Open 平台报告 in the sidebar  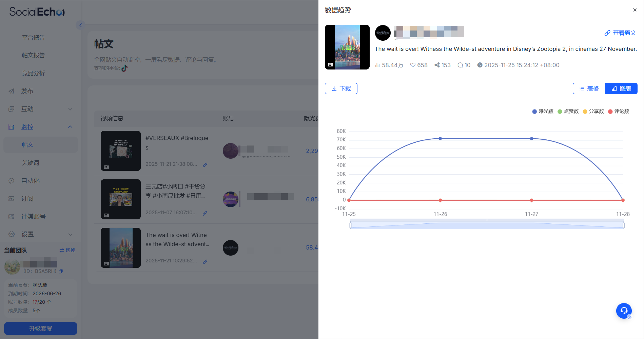(33, 38)
